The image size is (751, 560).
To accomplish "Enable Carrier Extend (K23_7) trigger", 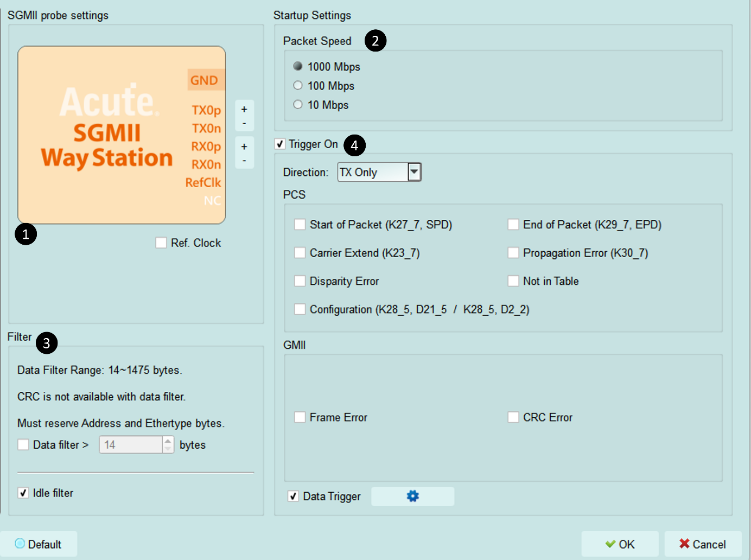I will pos(300,252).
